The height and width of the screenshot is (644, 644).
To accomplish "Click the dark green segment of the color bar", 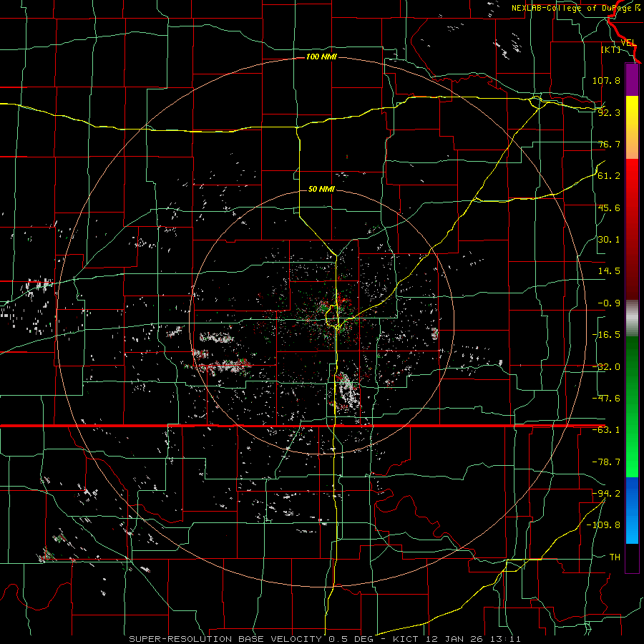I will (x=632, y=370).
